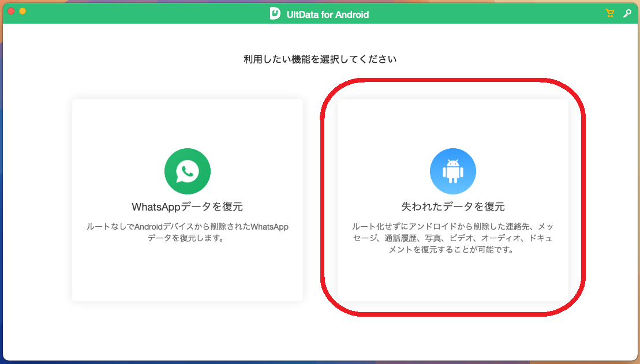Click the 利用したい機能を選択してください heading
The height and width of the screenshot is (364, 640).
click(x=320, y=59)
